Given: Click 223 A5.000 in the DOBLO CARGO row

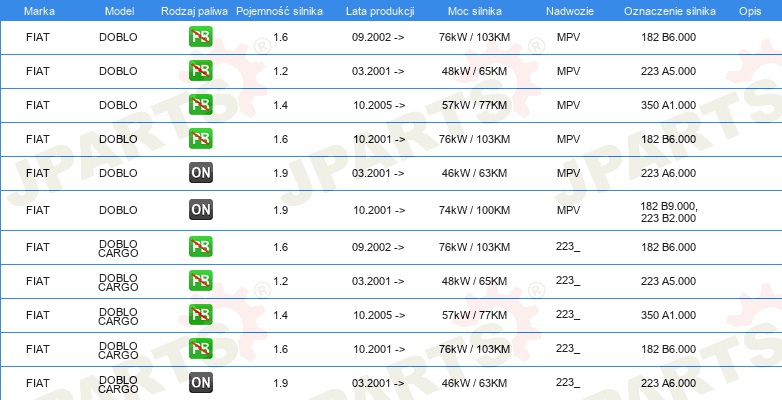Looking at the screenshot, I should [x=668, y=281].
